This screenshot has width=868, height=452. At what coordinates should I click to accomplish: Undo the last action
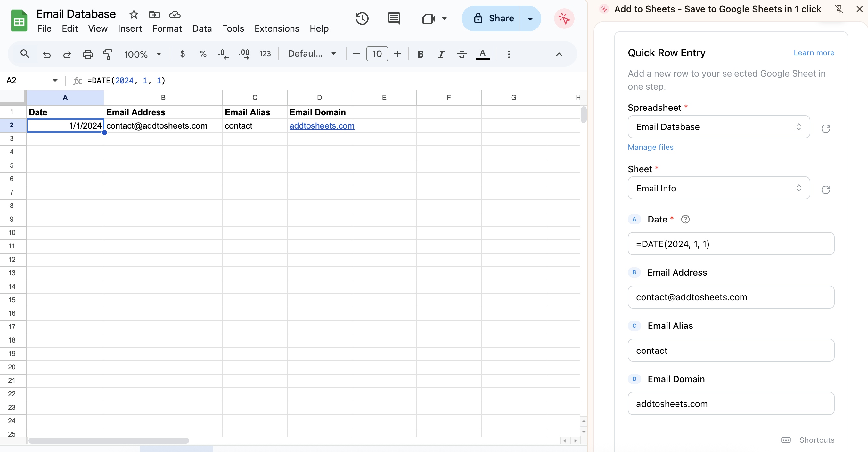[47, 54]
